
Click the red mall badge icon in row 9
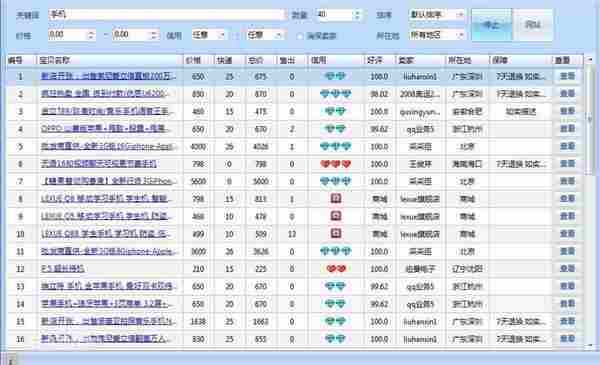point(336,216)
